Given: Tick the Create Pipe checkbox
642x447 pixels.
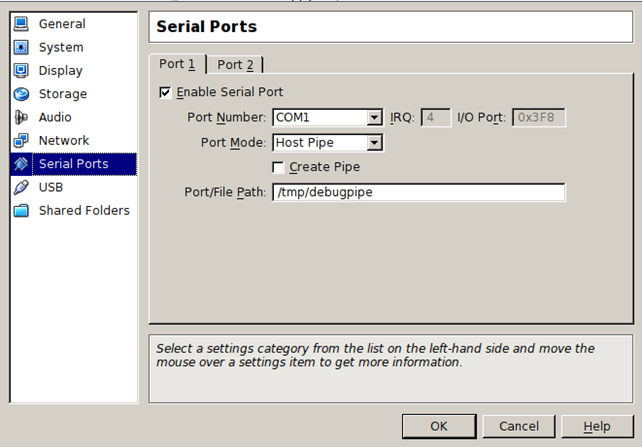Looking at the screenshot, I should [x=279, y=167].
